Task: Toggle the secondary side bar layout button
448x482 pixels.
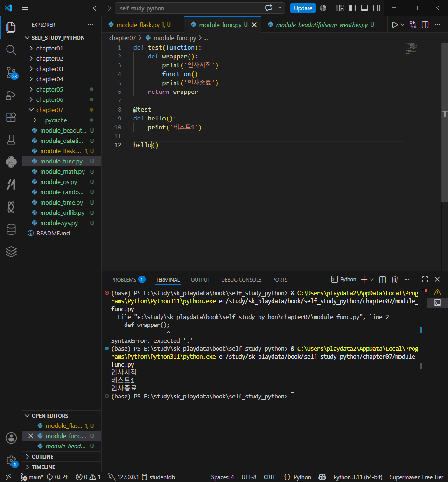Action: click(377, 8)
